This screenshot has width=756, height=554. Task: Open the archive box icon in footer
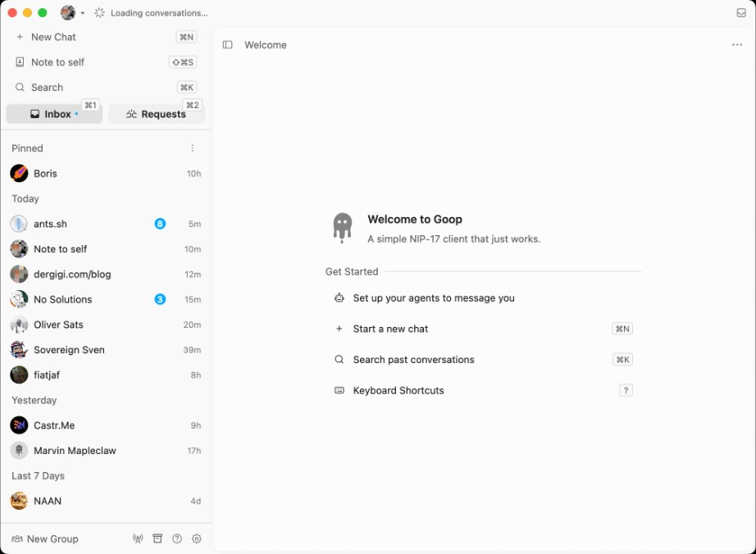pos(157,538)
